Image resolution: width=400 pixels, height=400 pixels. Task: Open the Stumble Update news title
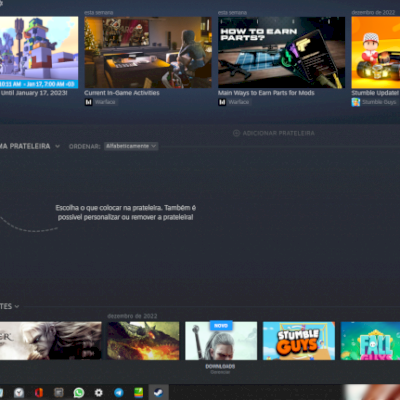(375, 93)
